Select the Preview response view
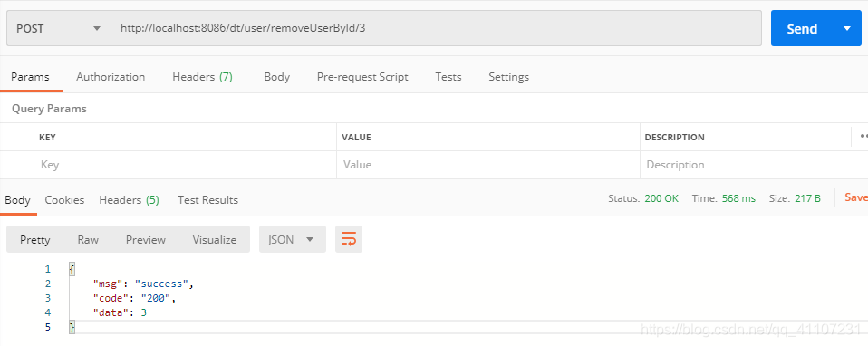 (146, 240)
